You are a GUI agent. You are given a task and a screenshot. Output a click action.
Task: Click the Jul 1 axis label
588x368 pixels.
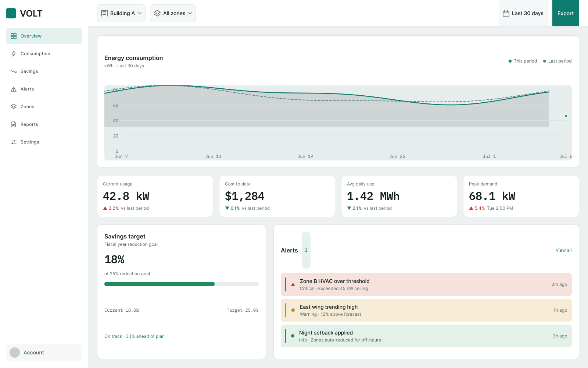[489, 156]
